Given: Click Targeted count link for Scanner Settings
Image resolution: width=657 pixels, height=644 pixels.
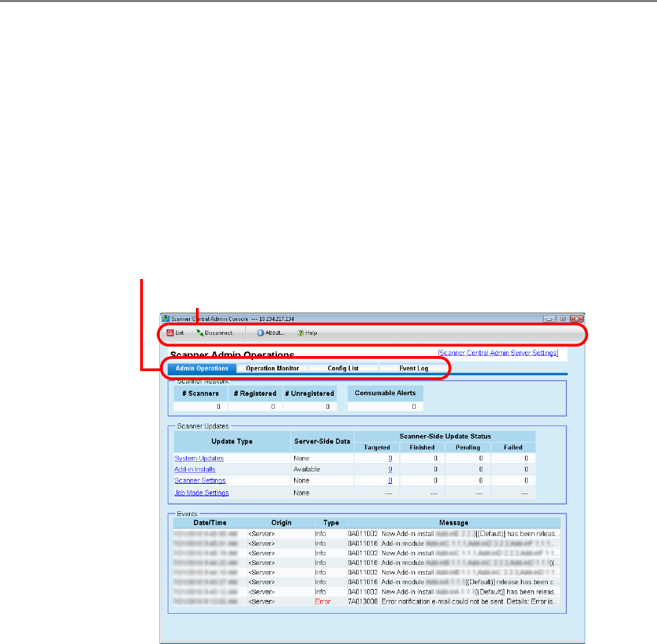Looking at the screenshot, I should pos(390,480).
